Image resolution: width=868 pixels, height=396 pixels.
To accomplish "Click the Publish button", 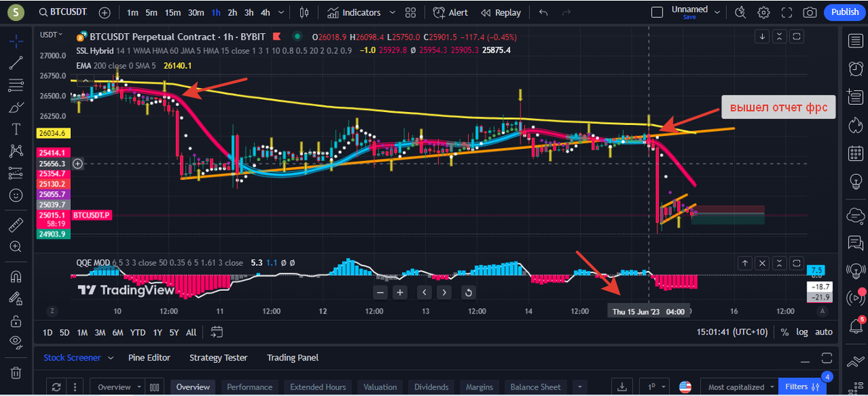I will coord(845,12).
